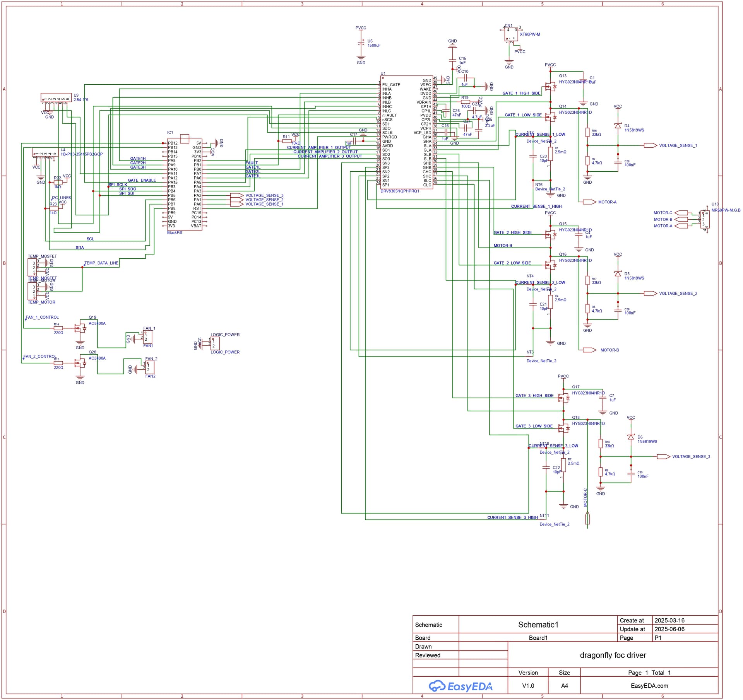Click the Update at 2025-06-06 date cell

click(x=669, y=629)
